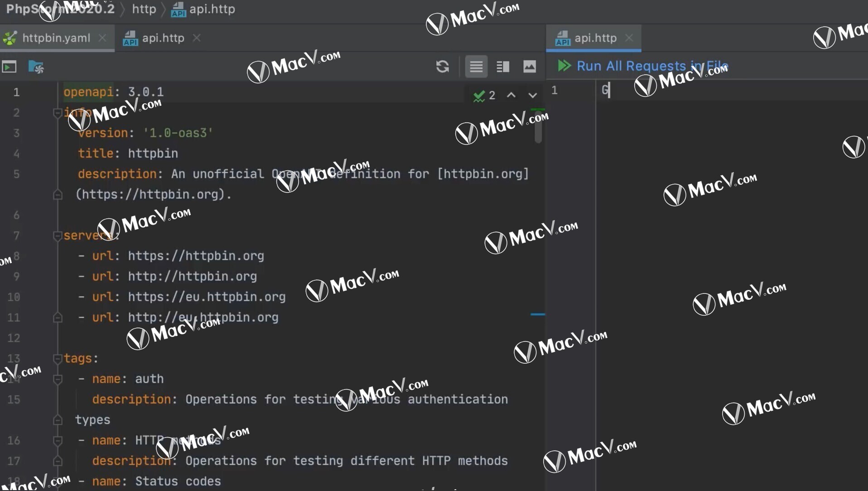Collapse the info section fold marker
868x491 pixels.
tap(58, 112)
